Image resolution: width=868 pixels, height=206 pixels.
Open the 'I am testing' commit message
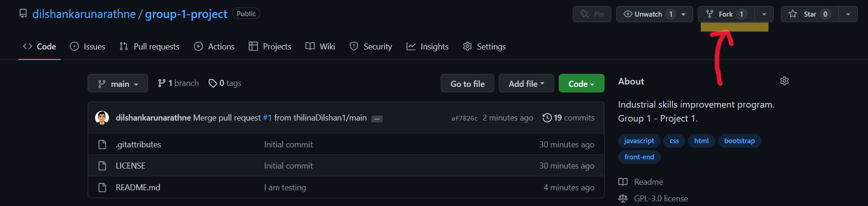[285, 187]
